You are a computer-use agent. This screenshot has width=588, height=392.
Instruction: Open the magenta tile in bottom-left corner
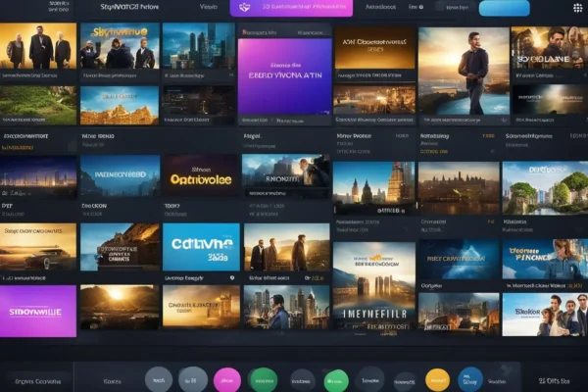(x=37, y=309)
